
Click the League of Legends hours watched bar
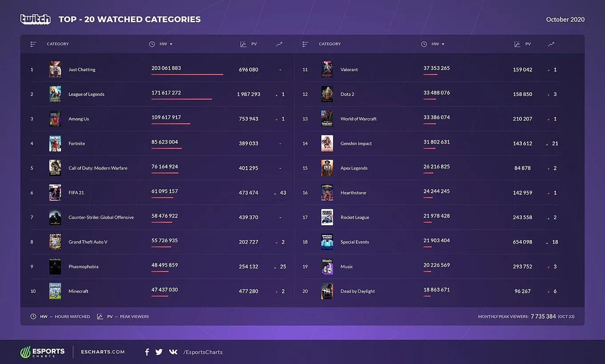[x=181, y=99]
